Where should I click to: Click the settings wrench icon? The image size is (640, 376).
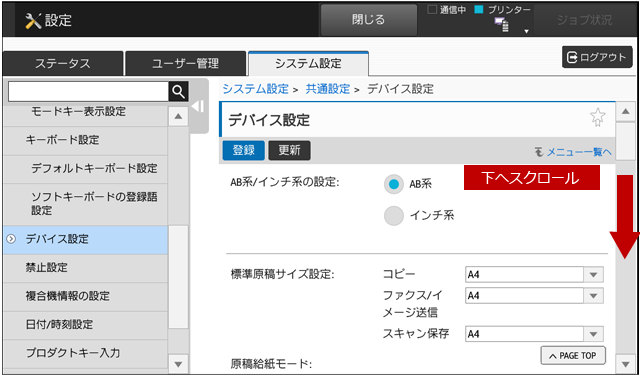pos(33,20)
